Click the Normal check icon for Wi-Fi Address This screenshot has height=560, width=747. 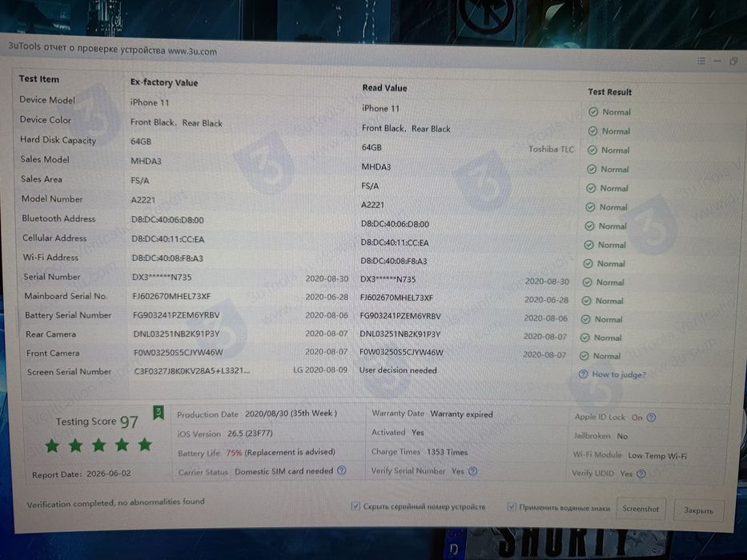[x=588, y=264]
